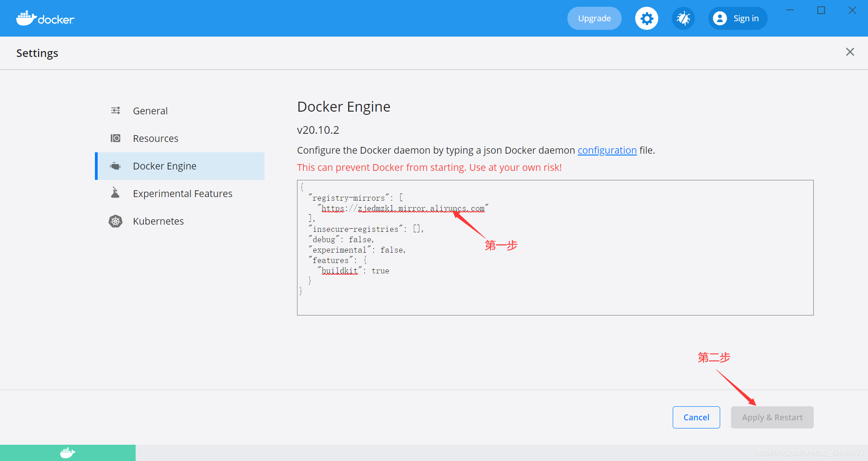Click the Kubernetes wheel icon

click(x=116, y=221)
